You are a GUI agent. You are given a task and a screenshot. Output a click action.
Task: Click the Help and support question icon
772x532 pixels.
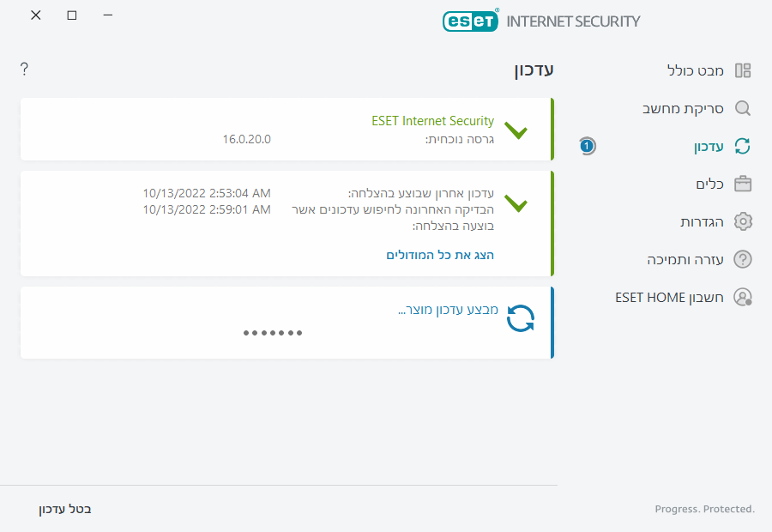743,259
